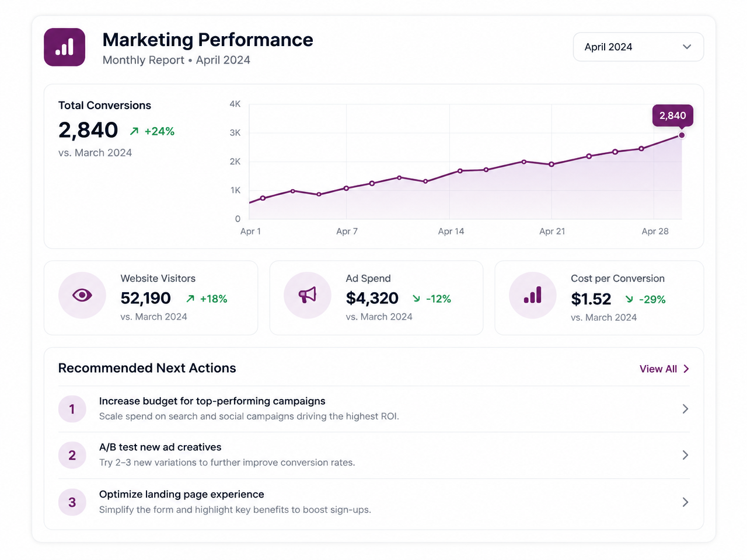Click the number 1 badge in actions list
Viewport: 747px width, 560px height.
[72, 409]
